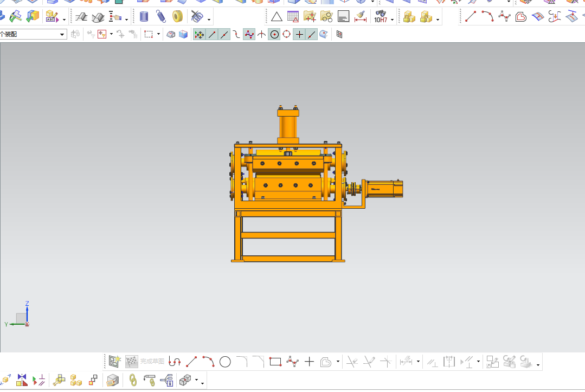Viewport: 585px width, 392px height.
Task: Click the sheet metal bend icon
Action: click(81, 17)
